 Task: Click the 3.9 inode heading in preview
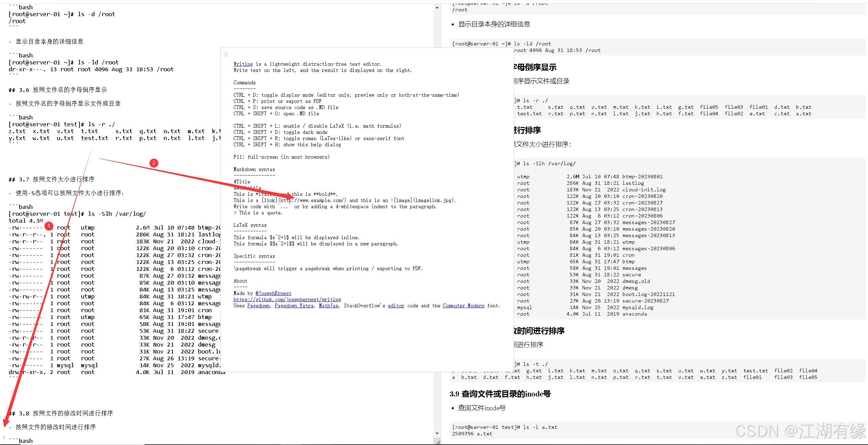(x=500, y=394)
